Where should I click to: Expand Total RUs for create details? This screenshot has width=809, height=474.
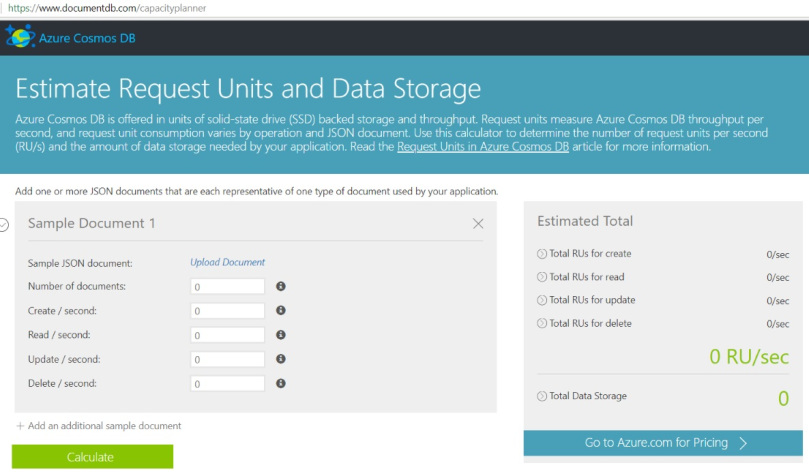(x=542, y=254)
